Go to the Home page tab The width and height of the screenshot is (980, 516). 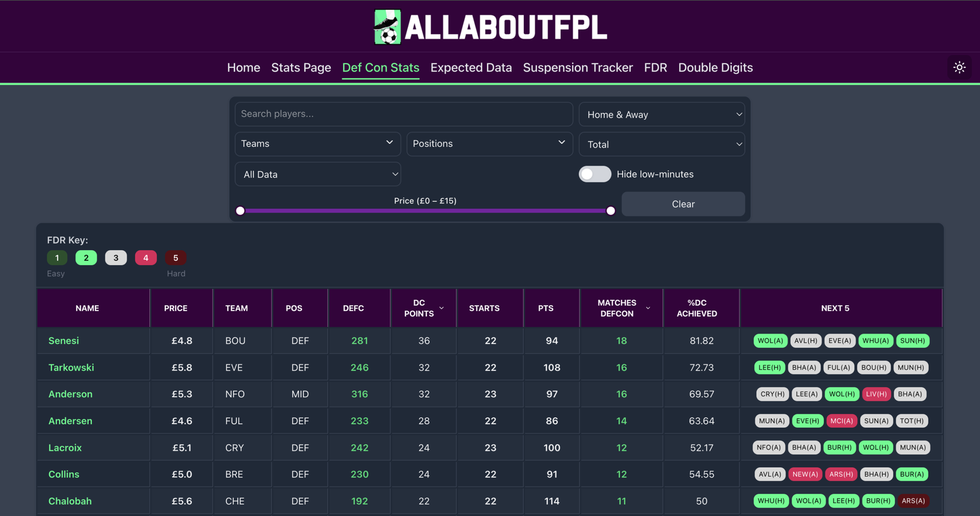point(244,67)
